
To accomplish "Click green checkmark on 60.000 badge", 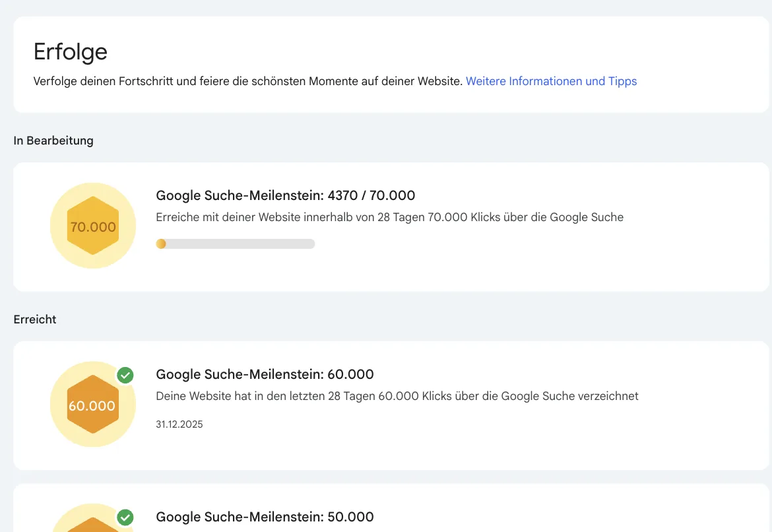I will click(125, 376).
